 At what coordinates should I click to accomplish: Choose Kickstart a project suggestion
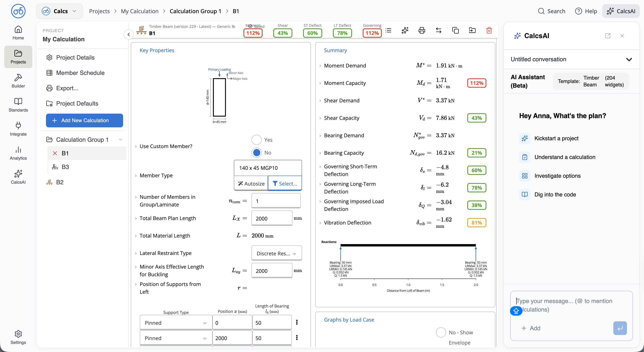549,138
